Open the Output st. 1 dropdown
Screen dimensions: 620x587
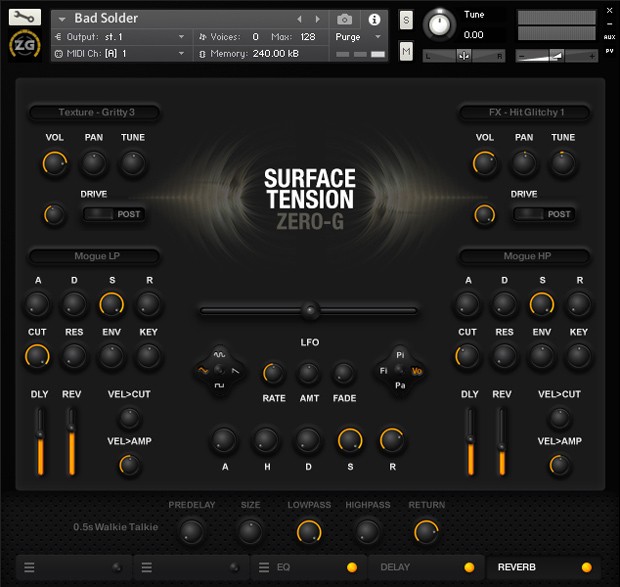120,37
